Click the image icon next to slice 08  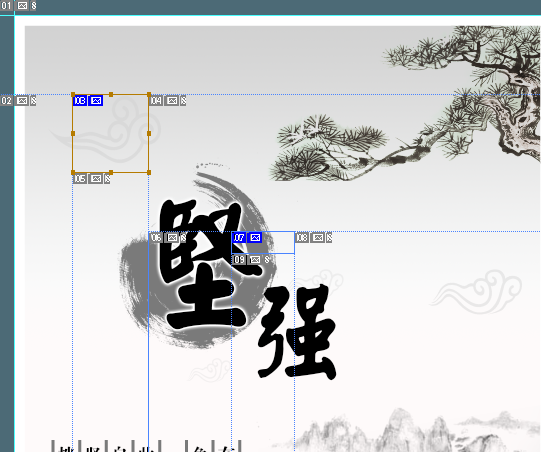[x=318, y=237]
